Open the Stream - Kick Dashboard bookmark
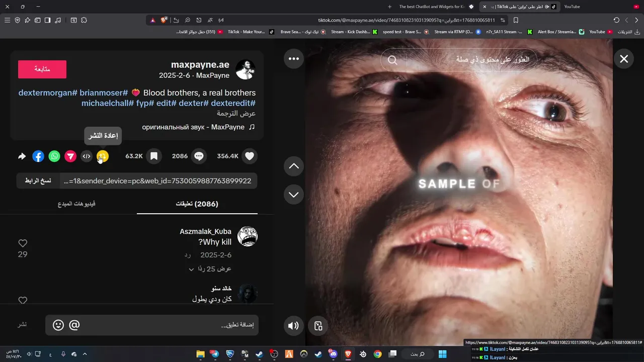Screen dimensions: 644x362 [354, 32]
